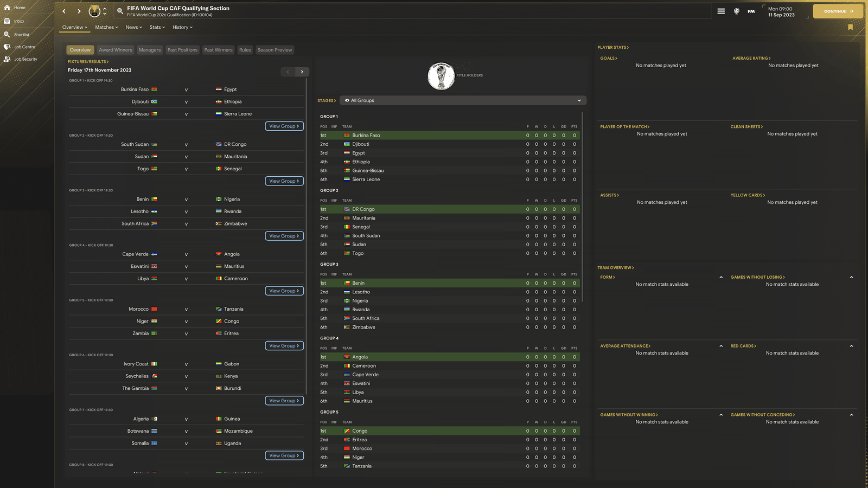Collapse the Red Cards panel
Viewport: 868px width, 488px height.
851,346
